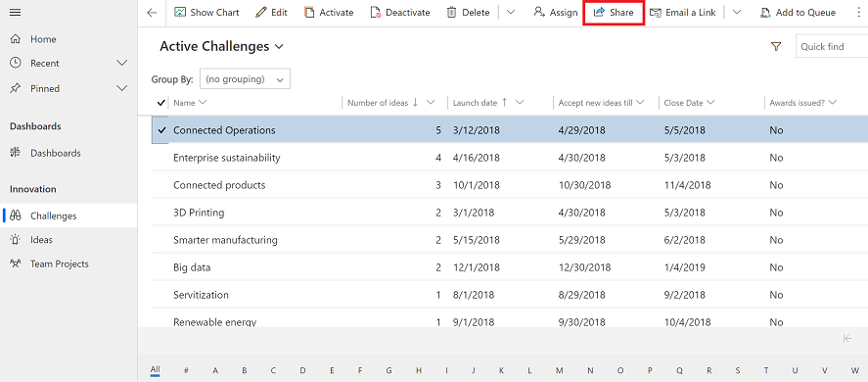The width and height of the screenshot is (868, 382).
Task: Open the filter funnel icon
Action: click(x=776, y=47)
